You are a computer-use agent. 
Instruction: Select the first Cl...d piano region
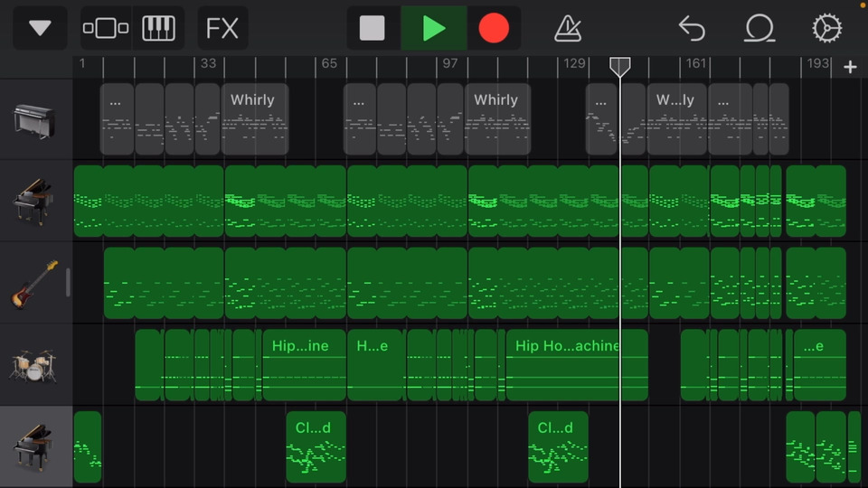316,447
